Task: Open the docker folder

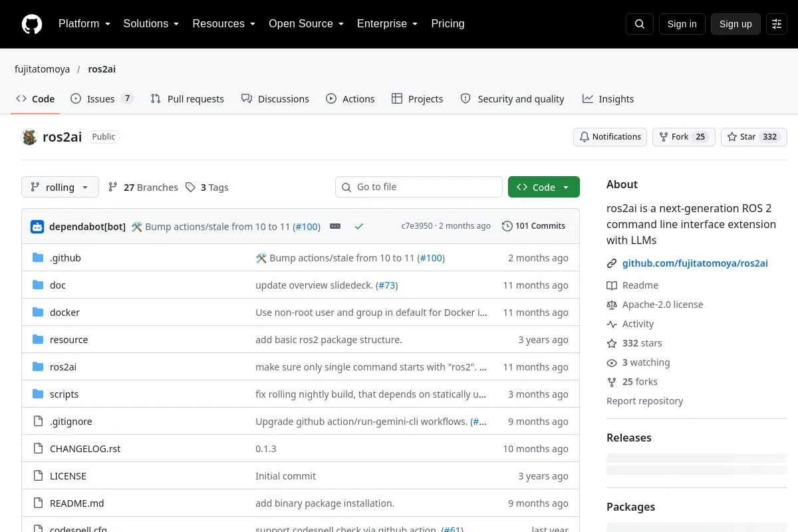Action: [x=65, y=313]
